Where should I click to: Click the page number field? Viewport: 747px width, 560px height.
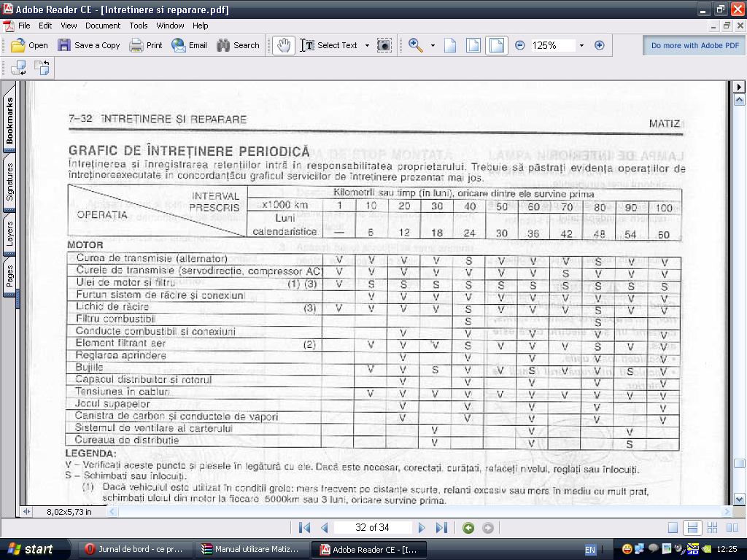372,528
